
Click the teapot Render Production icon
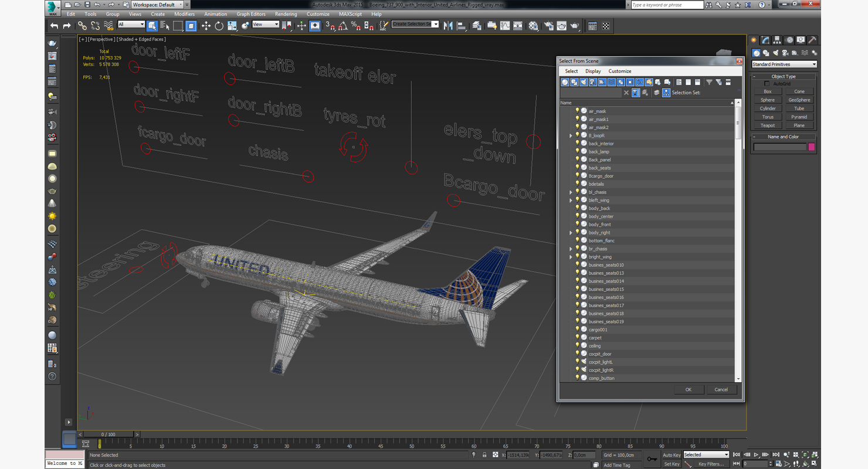tap(575, 26)
